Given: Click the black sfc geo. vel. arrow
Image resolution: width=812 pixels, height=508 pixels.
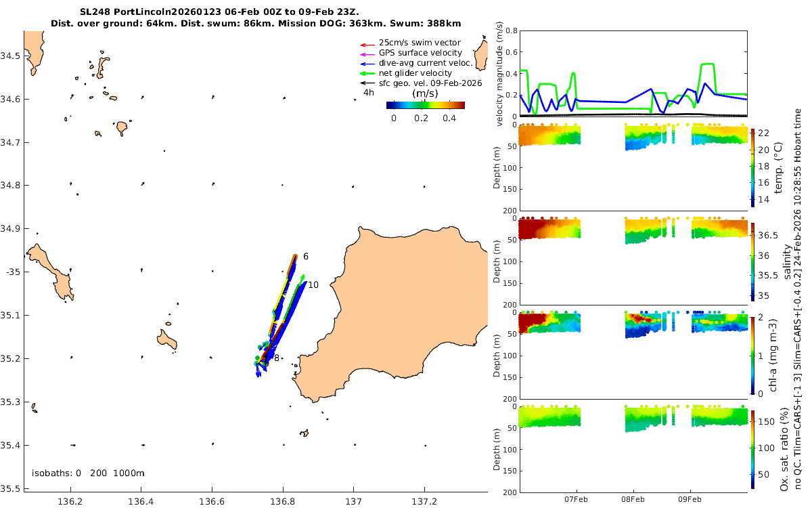Looking at the screenshot, I should pos(366,83).
